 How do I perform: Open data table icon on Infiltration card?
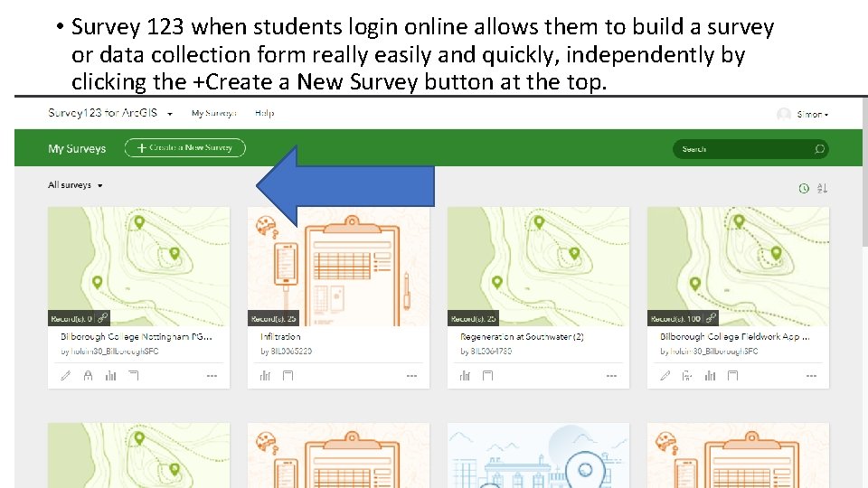pos(288,376)
